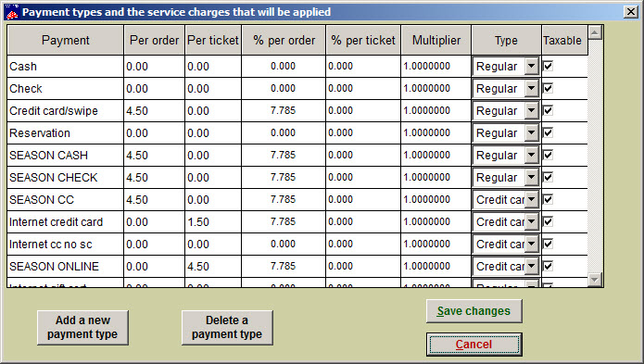Image resolution: width=644 pixels, height=364 pixels.
Task: Toggle Taxable for SEASON CC
Action: click(548, 199)
